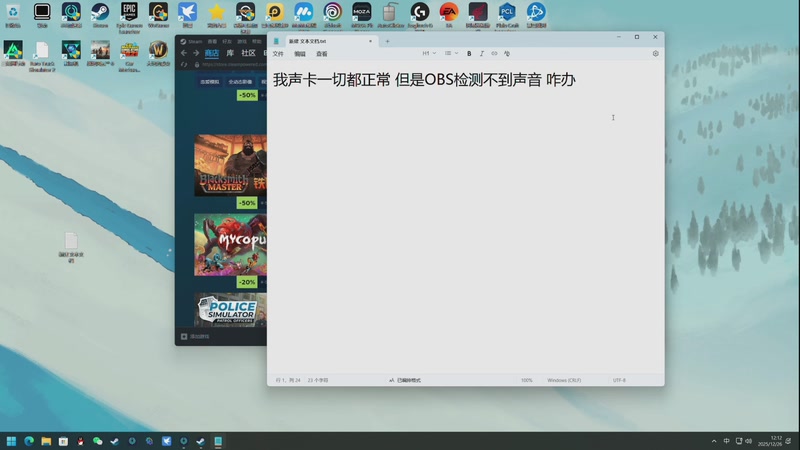
Task: Reload the Steam store page
Action: pos(184,65)
